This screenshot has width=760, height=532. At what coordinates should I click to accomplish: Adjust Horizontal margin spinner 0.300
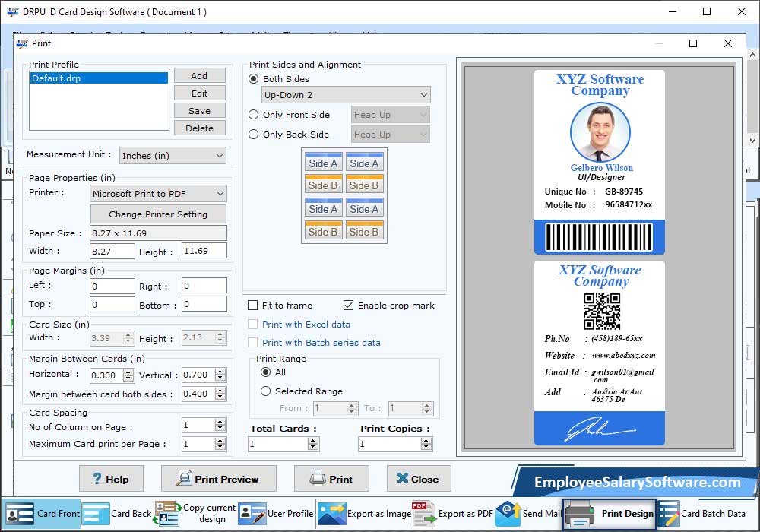[x=128, y=375]
